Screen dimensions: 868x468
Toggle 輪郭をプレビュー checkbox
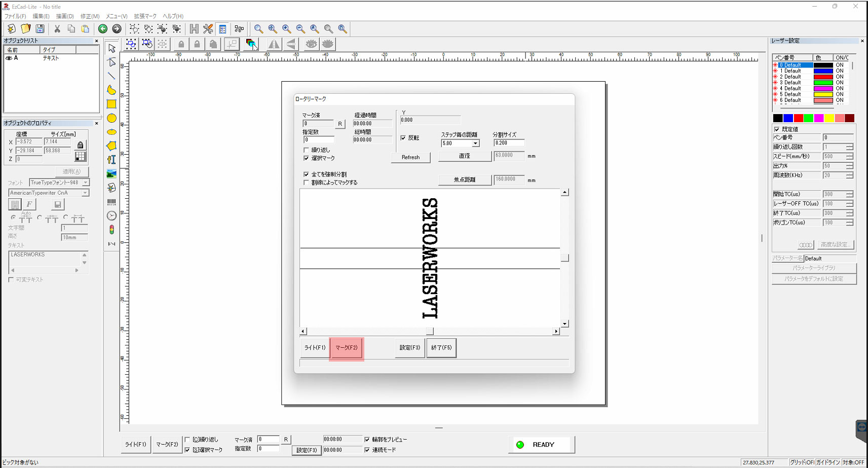coord(367,440)
